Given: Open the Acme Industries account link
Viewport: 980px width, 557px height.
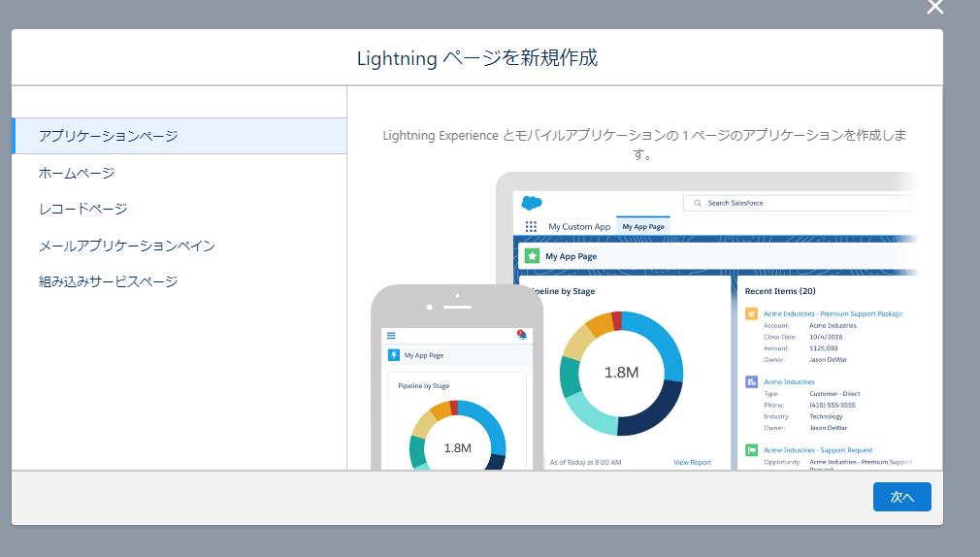Looking at the screenshot, I should (x=789, y=382).
